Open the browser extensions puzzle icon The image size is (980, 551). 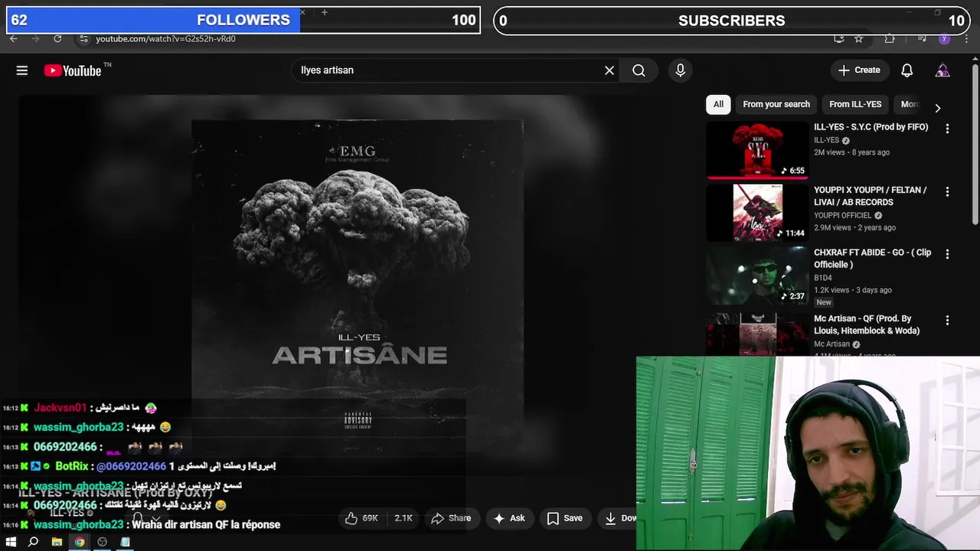click(x=889, y=38)
